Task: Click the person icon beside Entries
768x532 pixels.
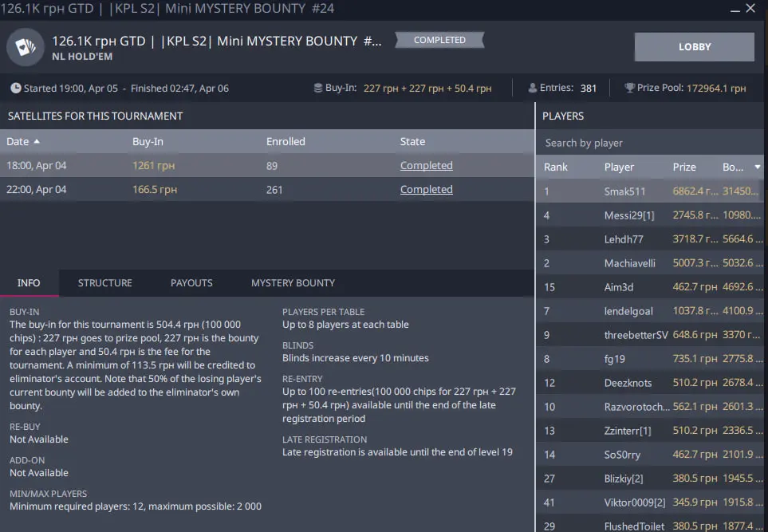Action: (533, 89)
